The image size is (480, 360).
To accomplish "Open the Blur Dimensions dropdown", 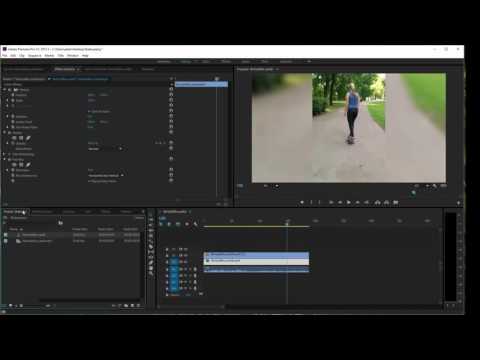I will [x=106, y=175].
